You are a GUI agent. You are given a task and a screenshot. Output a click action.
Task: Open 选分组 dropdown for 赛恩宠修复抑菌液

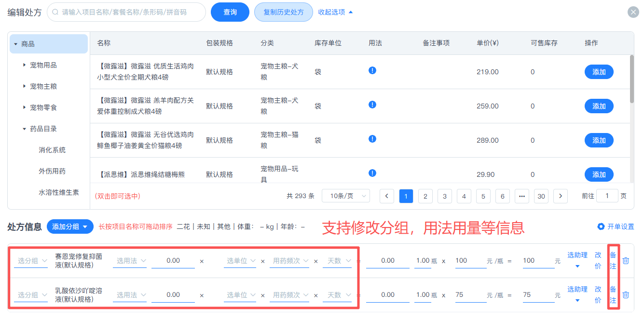[32, 261]
